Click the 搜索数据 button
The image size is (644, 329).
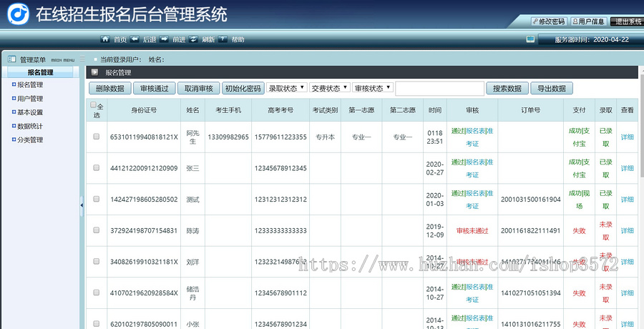[507, 88]
